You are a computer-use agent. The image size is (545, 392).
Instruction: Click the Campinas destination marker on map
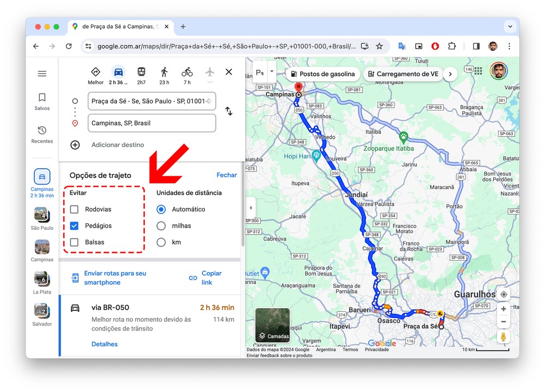coord(298,89)
